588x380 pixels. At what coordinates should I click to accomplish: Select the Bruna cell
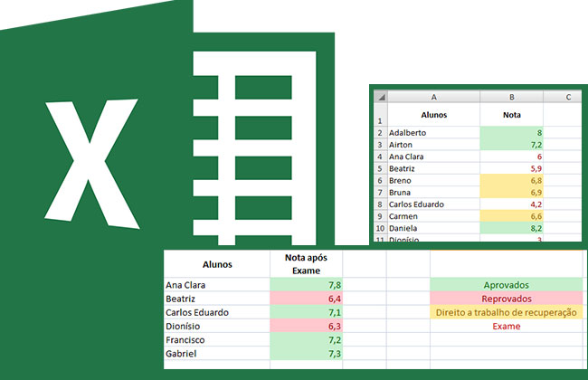tap(433, 193)
